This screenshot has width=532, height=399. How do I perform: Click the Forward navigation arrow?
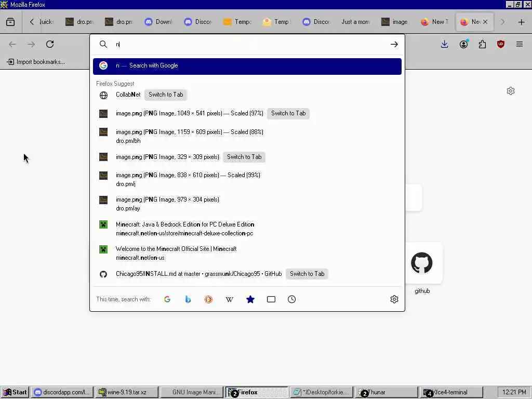[31, 44]
